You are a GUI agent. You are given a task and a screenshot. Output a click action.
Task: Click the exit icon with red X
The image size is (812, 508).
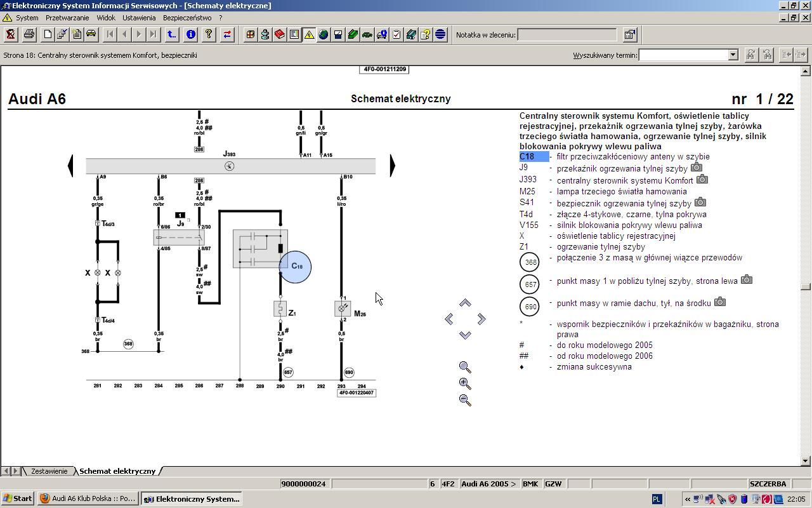(x=11, y=34)
